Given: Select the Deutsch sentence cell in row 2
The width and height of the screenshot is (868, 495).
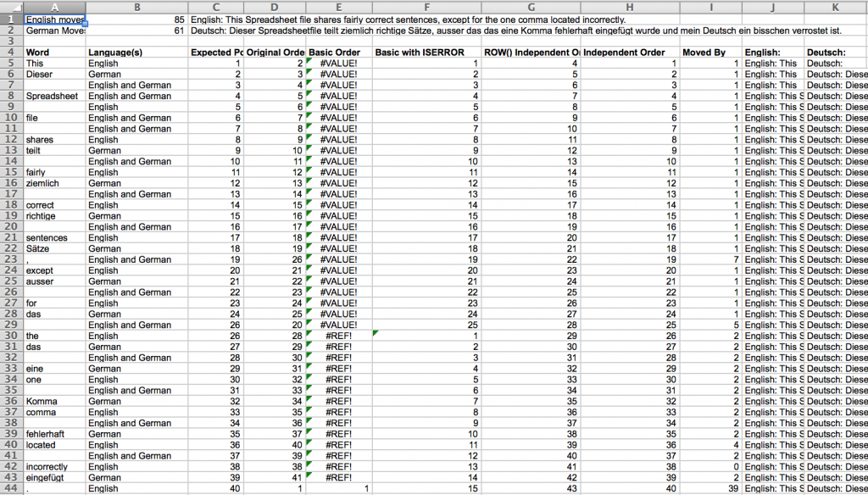Looking at the screenshot, I should pos(516,31).
